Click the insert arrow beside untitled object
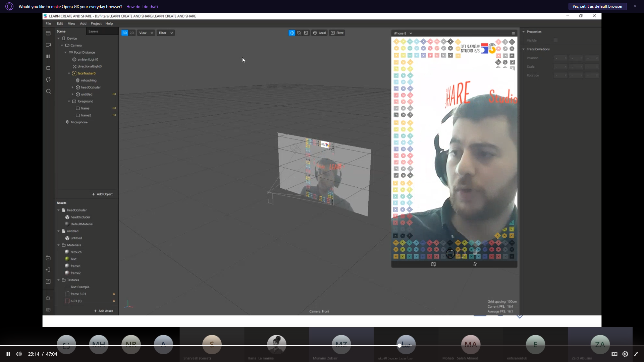The image size is (644, 362). click(x=114, y=94)
